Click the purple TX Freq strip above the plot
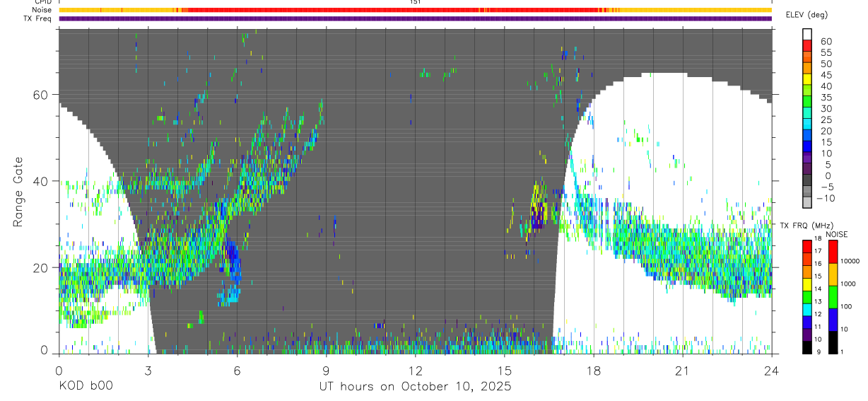The image size is (868, 401). pos(415,18)
